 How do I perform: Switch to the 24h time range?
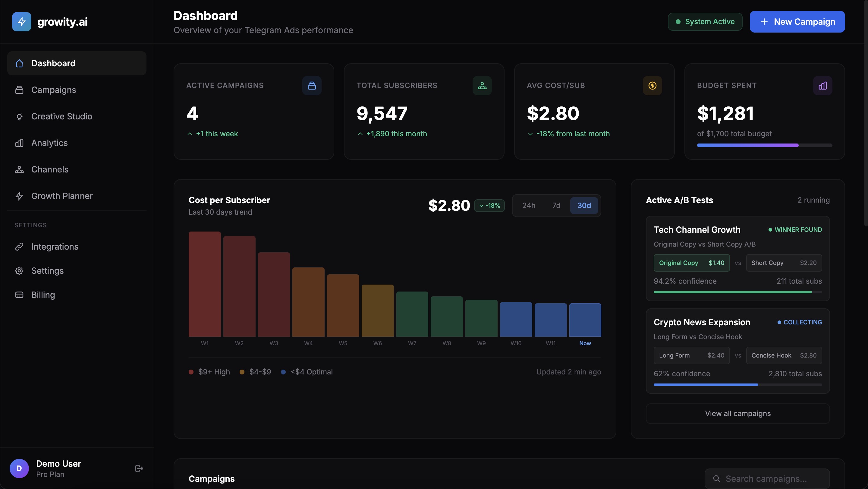point(529,205)
